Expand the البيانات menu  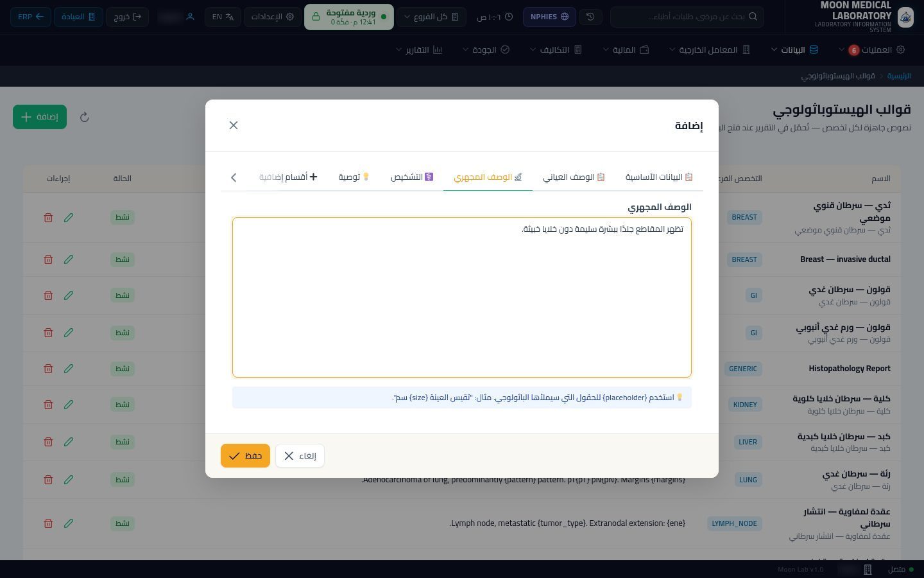click(795, 49)
